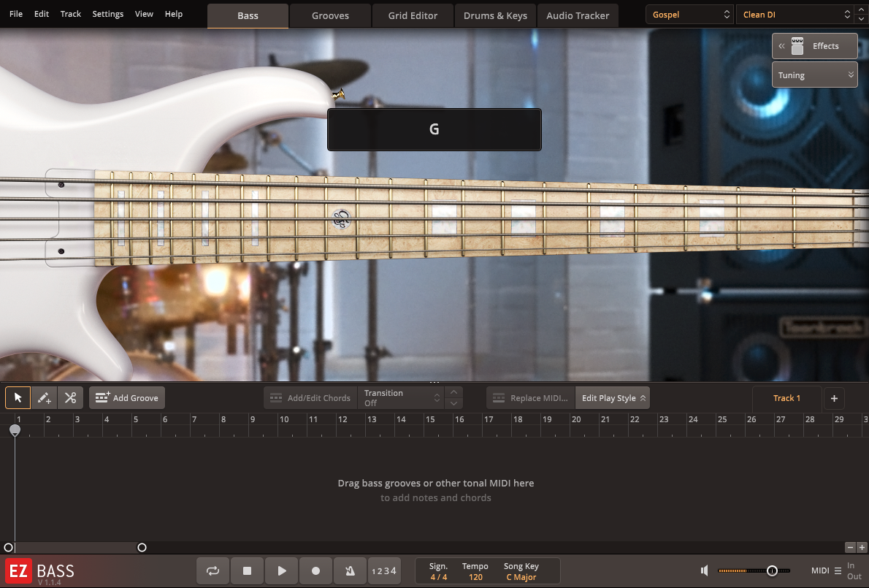This screenshot has height=588, width=869.
Task: Open Edit Play Style panel
Action: click(613, 398)
